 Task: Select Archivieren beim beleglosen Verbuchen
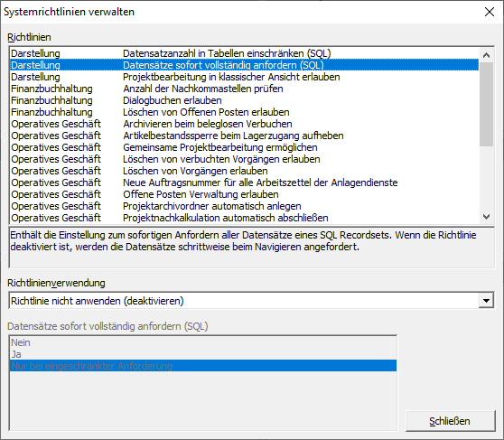[x=244, y=124]
